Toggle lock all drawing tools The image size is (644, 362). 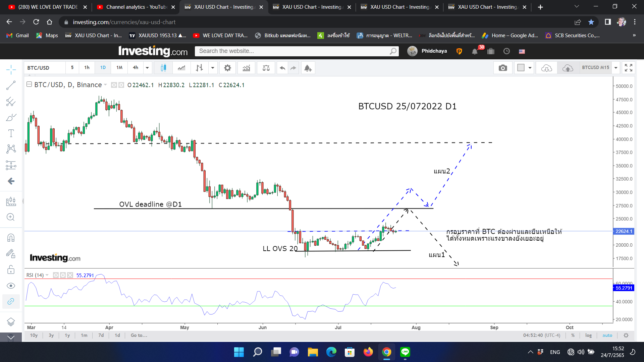(x=11, y=269)
